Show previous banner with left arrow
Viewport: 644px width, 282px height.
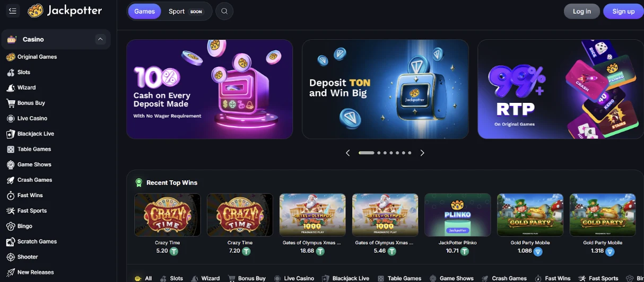[x=348, y=153]
